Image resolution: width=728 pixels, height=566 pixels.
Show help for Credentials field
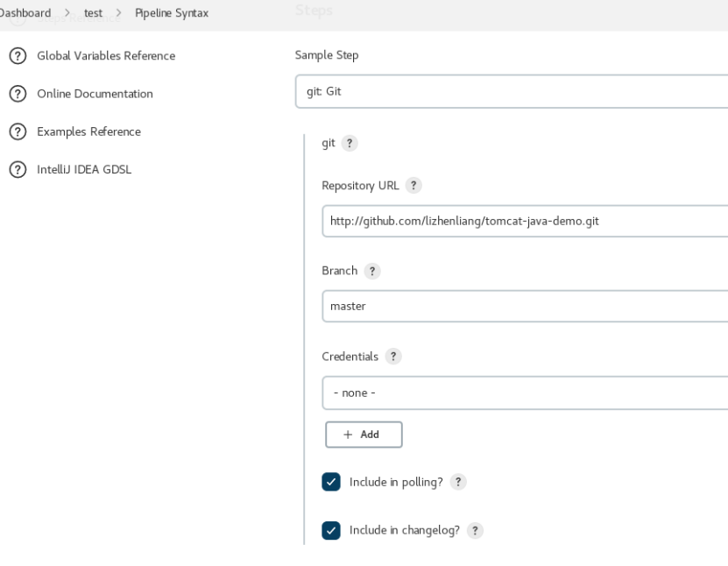pos(393,357)
